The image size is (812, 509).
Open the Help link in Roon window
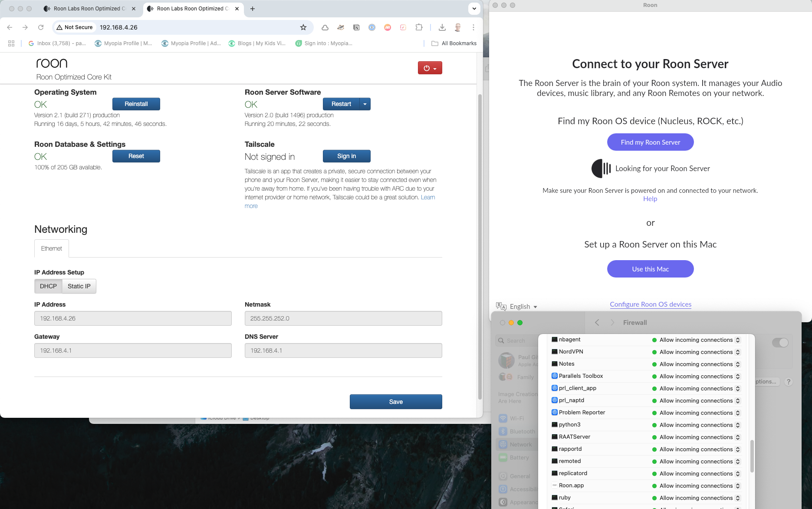[650, 199]
